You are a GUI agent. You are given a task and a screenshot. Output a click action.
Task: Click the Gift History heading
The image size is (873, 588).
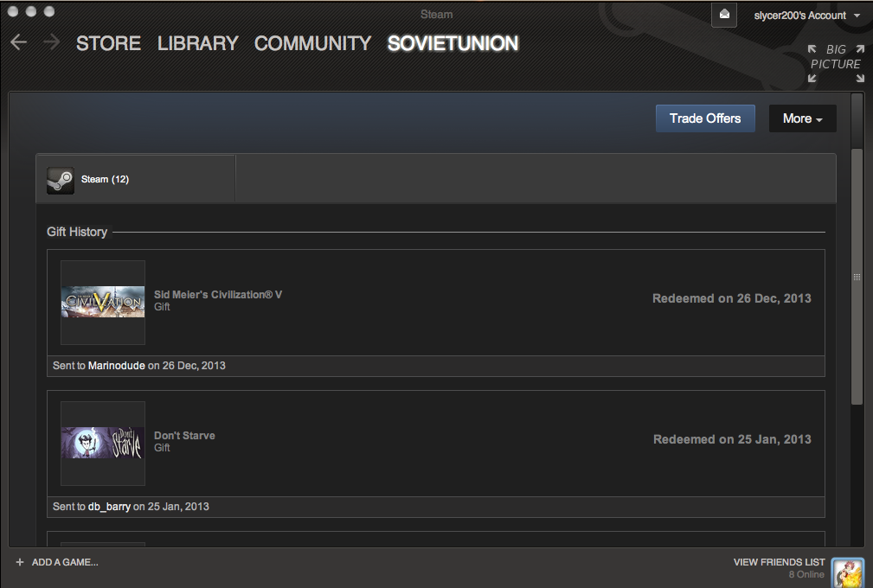(x=77, y=232)
